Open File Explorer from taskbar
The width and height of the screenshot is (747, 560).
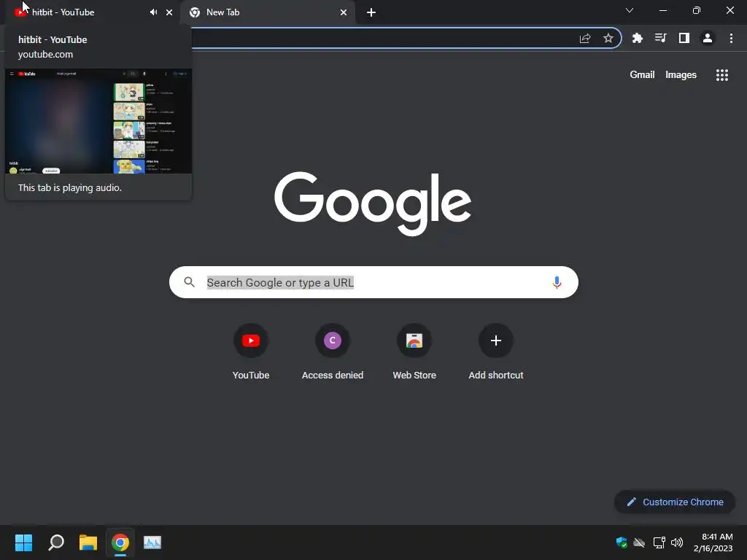[x=88, y=542]
